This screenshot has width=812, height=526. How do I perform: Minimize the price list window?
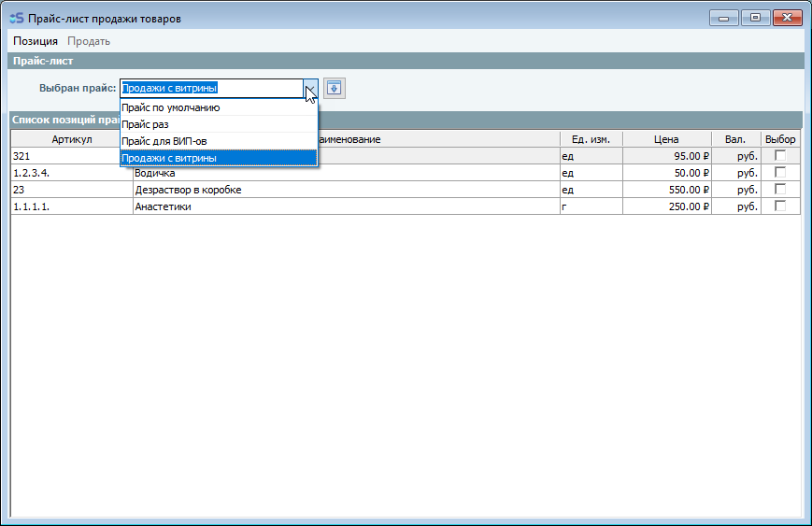point(724,17)
